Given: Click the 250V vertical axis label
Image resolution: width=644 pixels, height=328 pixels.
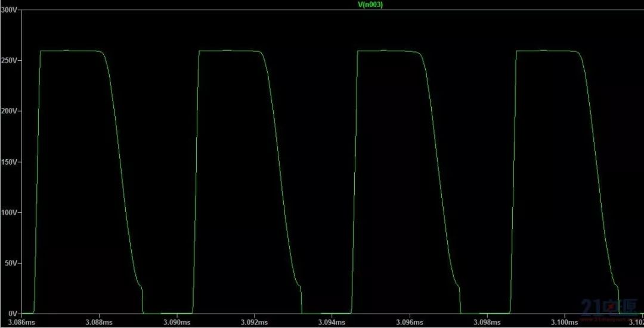Looking at the screenshot, I should pyautogui.click(x=9, y=60).
